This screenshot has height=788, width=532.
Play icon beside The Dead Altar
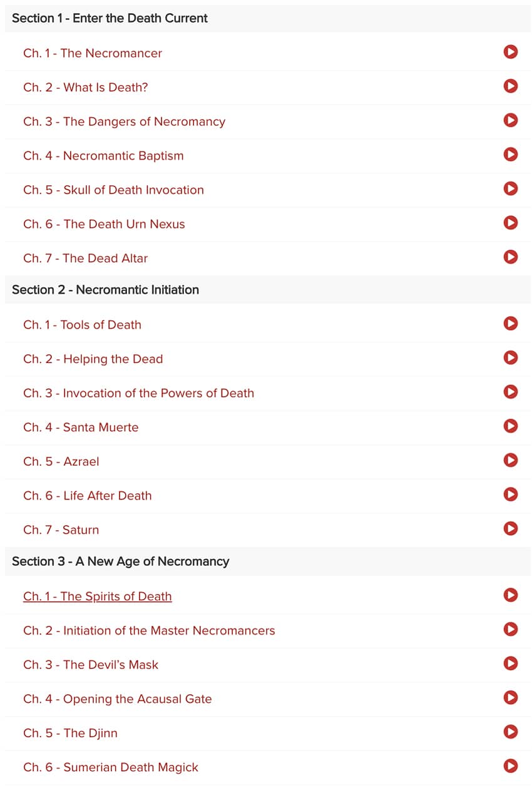(510, 256)
